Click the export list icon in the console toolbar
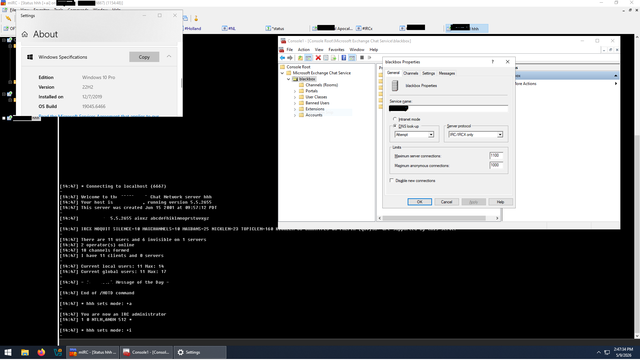The image size is (640, 360). 333,58
